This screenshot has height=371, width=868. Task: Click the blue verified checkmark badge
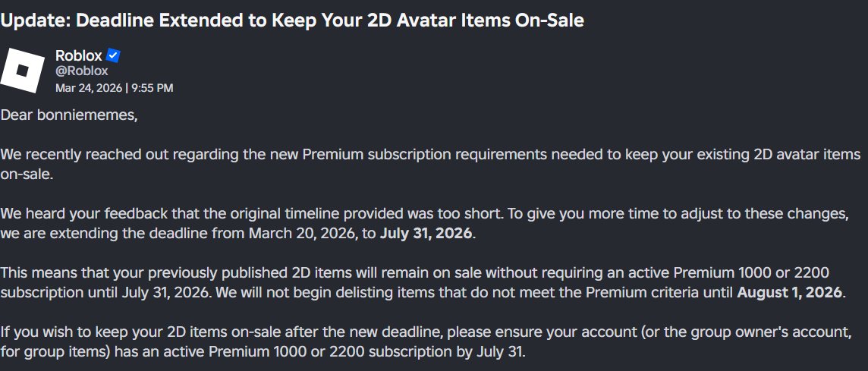click(113, 55)
